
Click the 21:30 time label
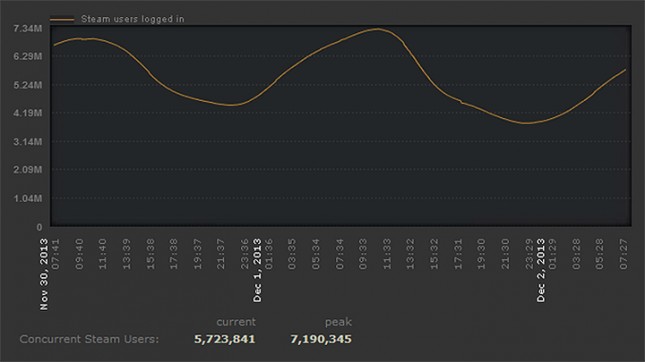tap(505, 254)
